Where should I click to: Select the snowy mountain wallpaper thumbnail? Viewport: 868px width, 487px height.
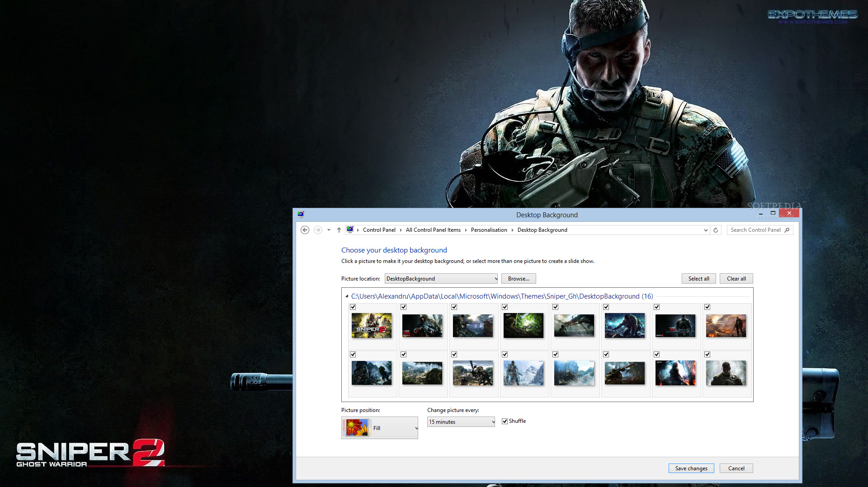pyautogui.click(x=524, y=373)
